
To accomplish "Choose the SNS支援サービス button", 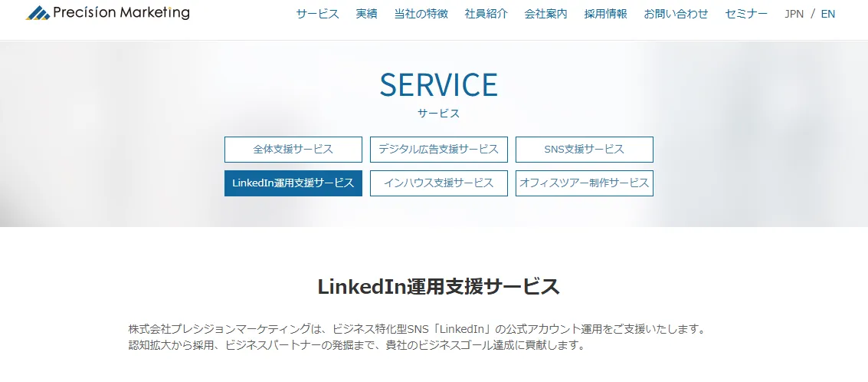I will coord(585,149).
